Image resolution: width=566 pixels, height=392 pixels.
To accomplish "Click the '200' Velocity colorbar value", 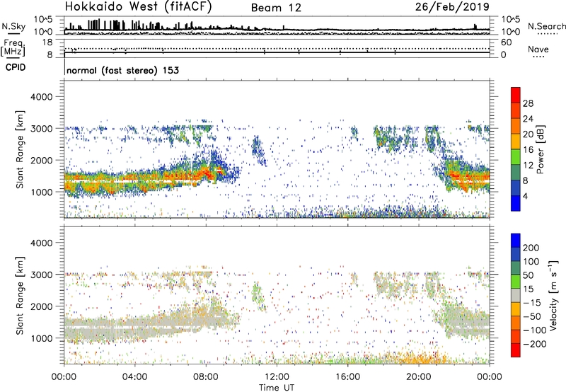I will click(x=531, y=248).
